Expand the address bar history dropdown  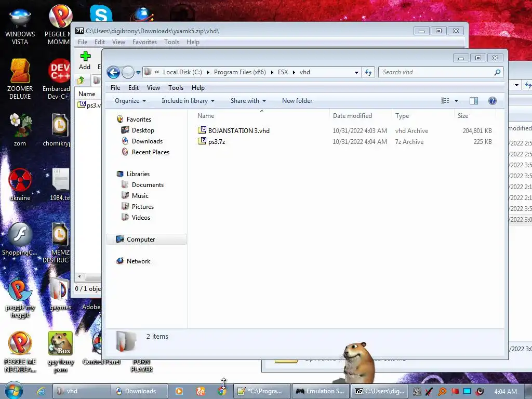[356, 73]
